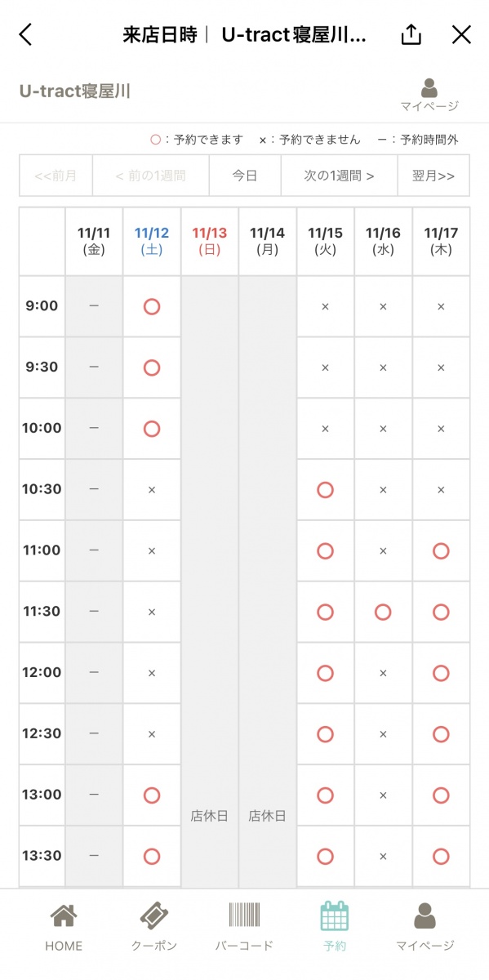Image resolution: width=489 pixels, height=980 pixels.
Task: Open マイページ icon under the header
Action: (429, 95)
